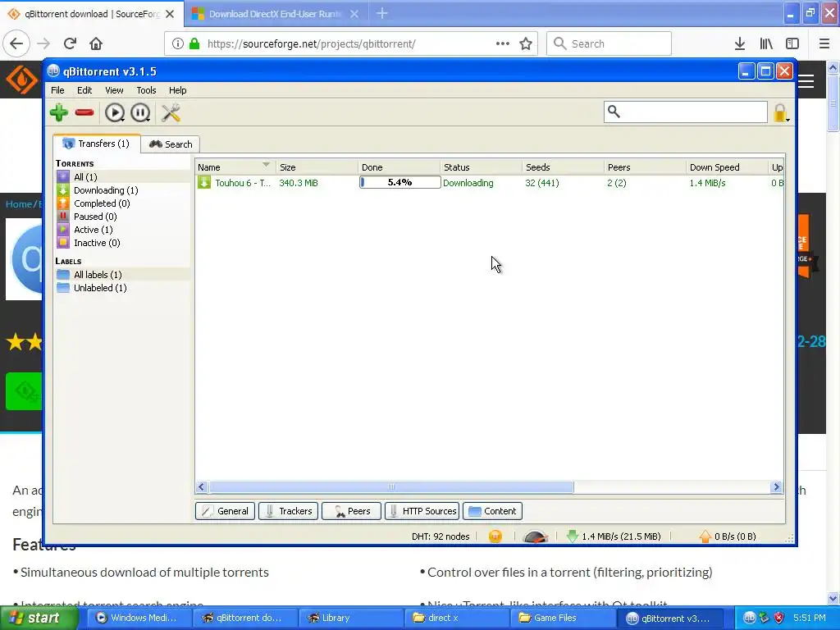Select the All (1) torrent filter
This screenshot has width=840, height=630.
coord(123,177)
